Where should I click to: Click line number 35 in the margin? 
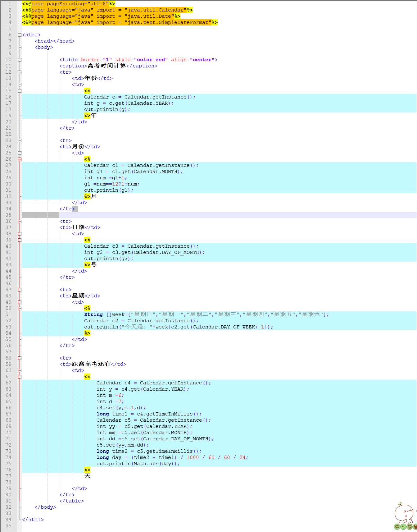coord(8,215)
